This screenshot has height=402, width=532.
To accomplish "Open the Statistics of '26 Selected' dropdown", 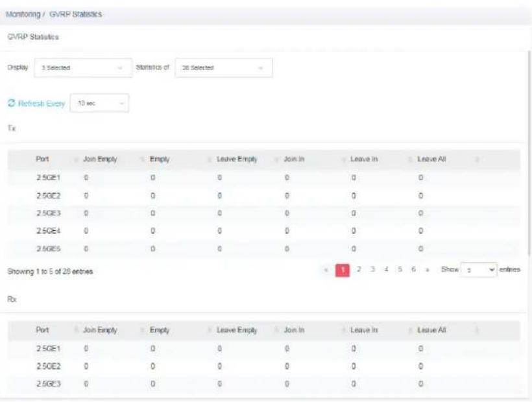I will [x=224, y=68].
